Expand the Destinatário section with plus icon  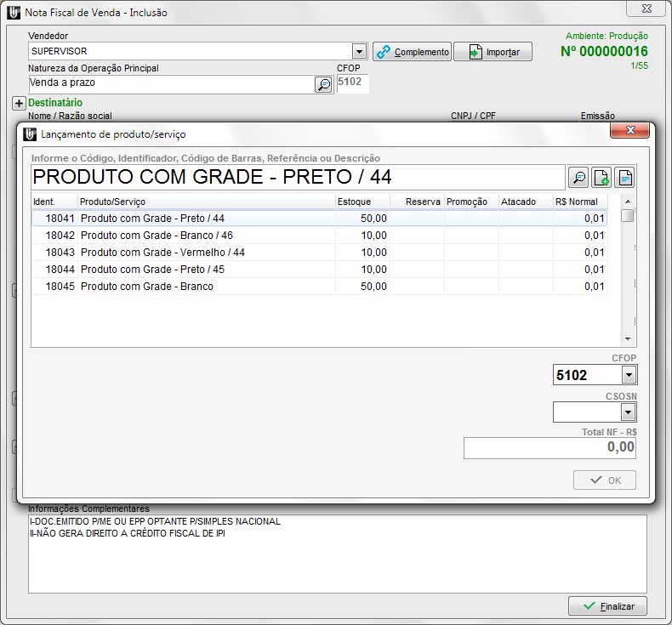pyautogui.click(x=19, y=103)
